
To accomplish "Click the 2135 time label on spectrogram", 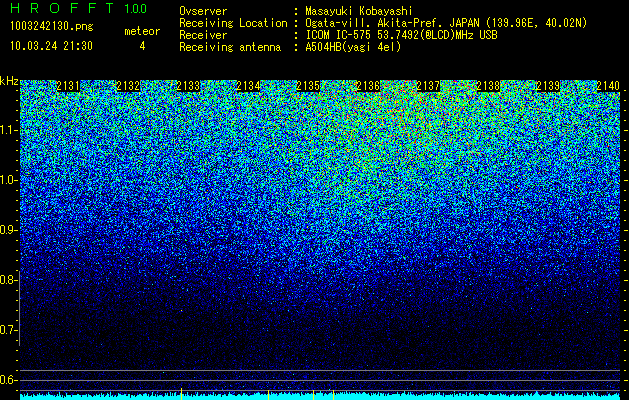I will (308, 86).
